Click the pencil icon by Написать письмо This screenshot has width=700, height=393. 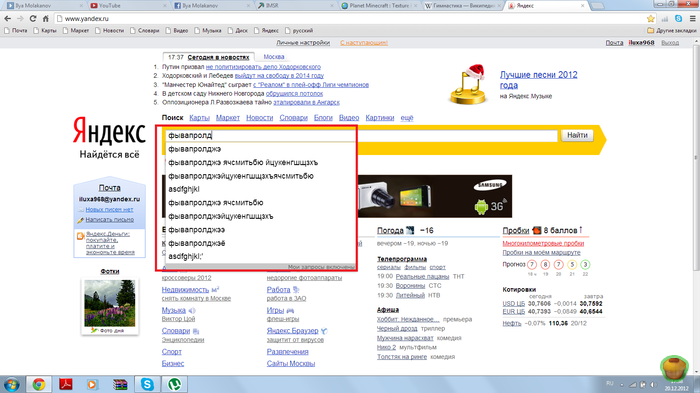[80, 220]
